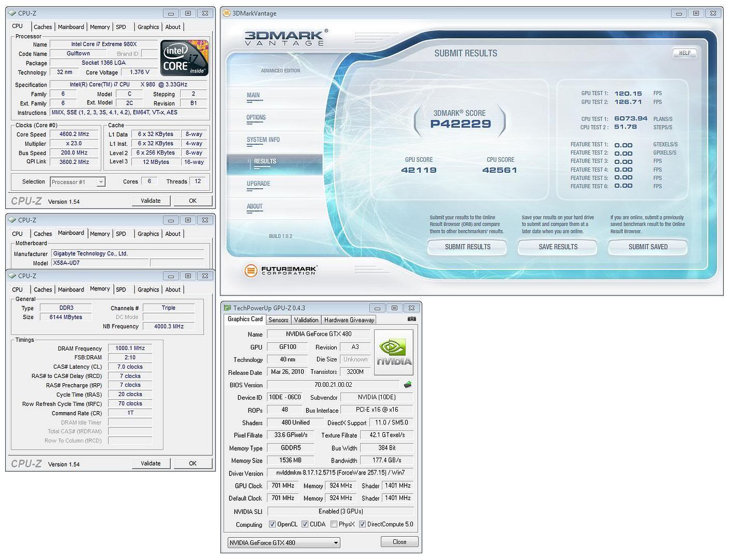Viewport: 730px width, 560px height.
Task: Click the NB Frequency 4000.3 MHz field
Action: [169, 327]
